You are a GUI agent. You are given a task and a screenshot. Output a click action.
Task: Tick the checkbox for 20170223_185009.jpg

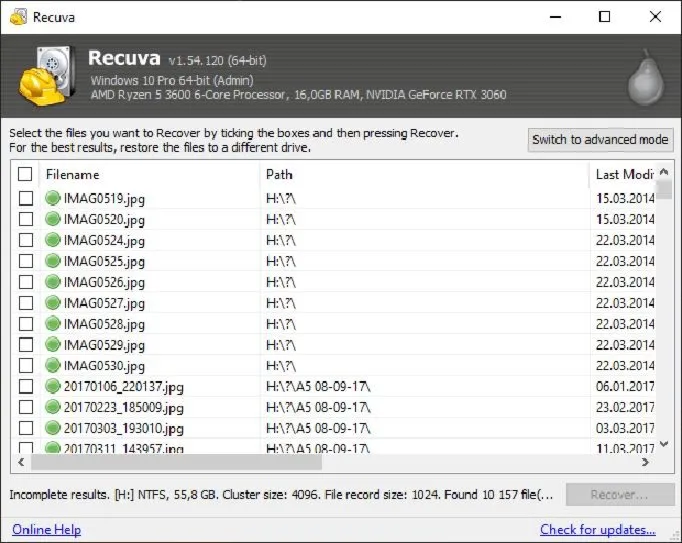pos(26,407)
